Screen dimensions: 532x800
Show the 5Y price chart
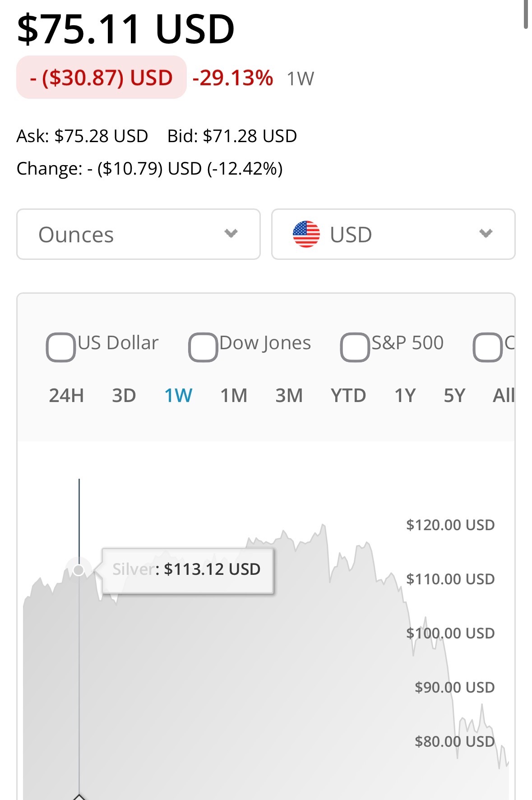(454, 396)
